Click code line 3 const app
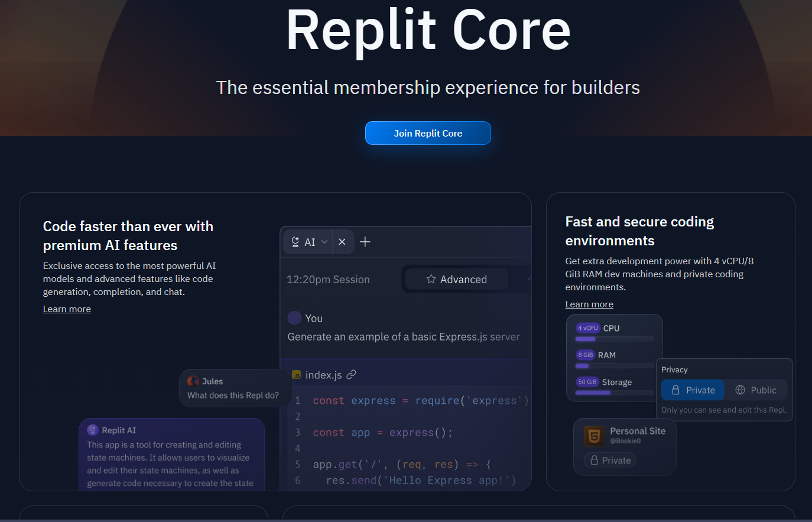The height and width of the screenshot is (522, 812). (x=383, y=433)
